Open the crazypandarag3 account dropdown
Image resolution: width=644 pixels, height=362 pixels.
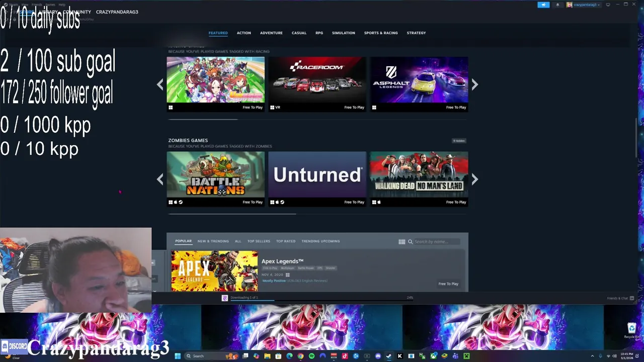(x=583, y=5)
